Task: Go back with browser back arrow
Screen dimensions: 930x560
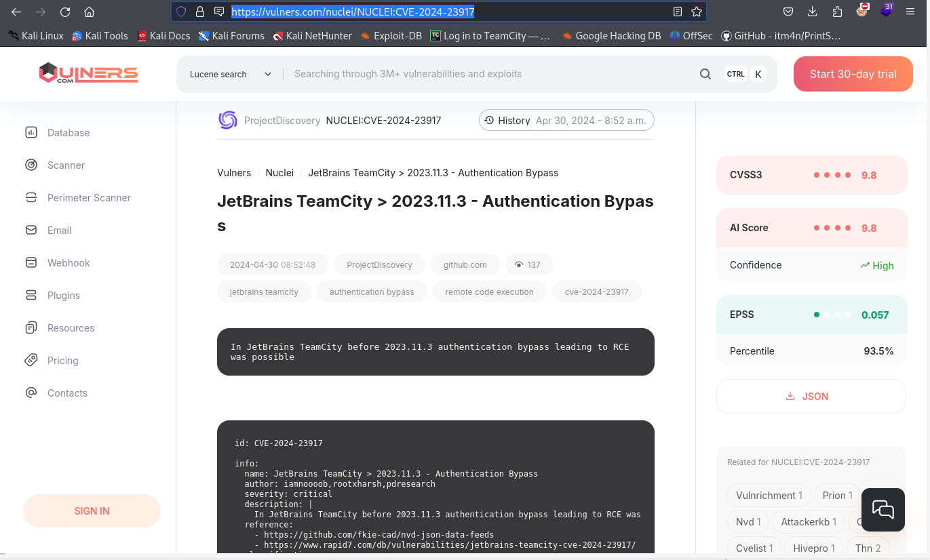Action: [x=16, y=12]
